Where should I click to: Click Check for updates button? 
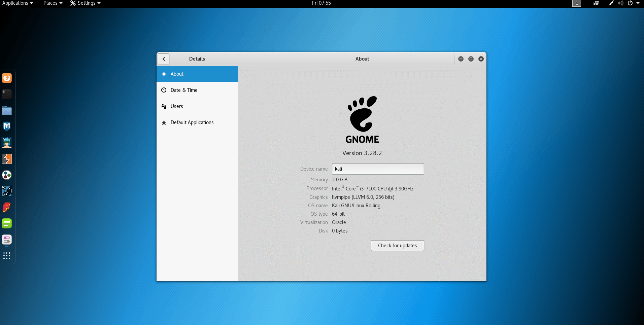tap(397, 246)
